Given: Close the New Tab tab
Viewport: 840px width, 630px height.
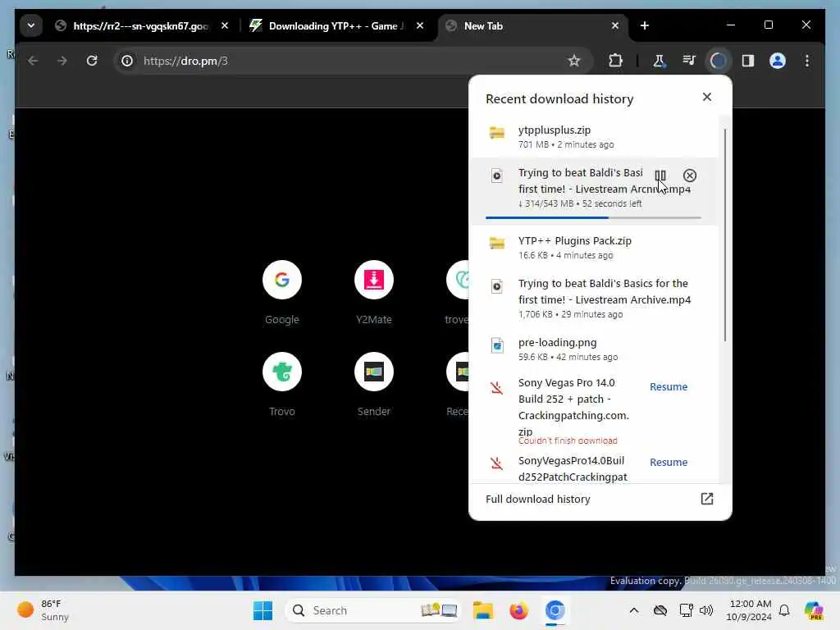Looking at the screenshot, I should point(615,25).
